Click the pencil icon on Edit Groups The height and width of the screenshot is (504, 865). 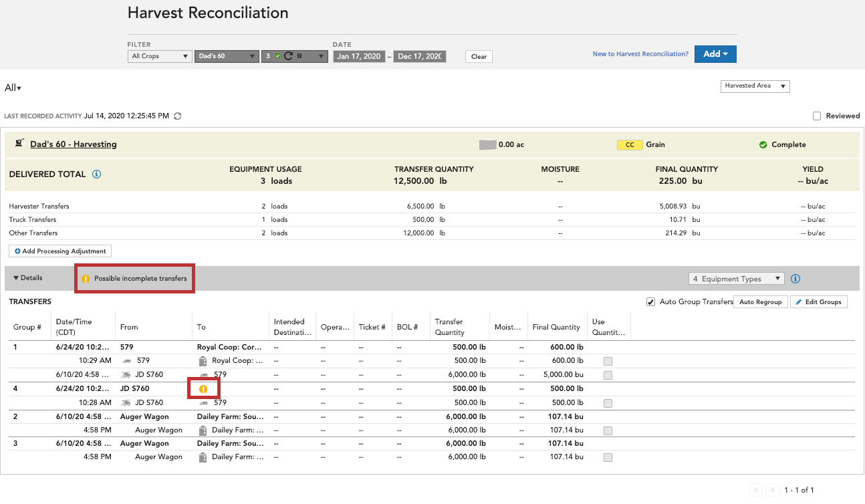[x=799, y=302]
